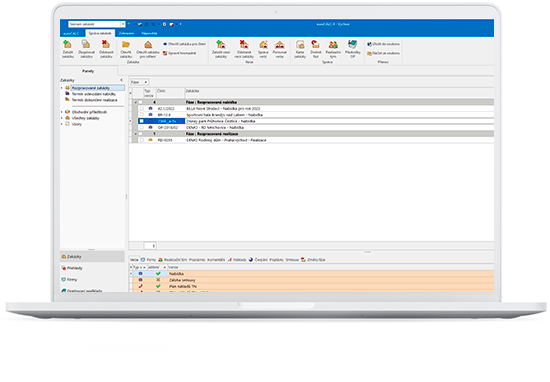Click the Seznam zakázek search field

tap(94, 24)
